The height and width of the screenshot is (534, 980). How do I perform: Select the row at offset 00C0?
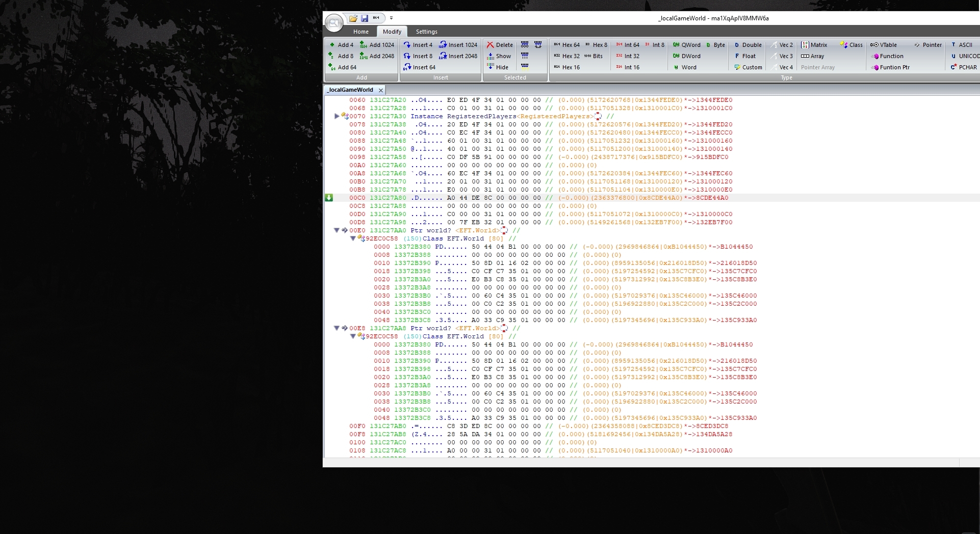pyautogui.click(x=652, y=198)
